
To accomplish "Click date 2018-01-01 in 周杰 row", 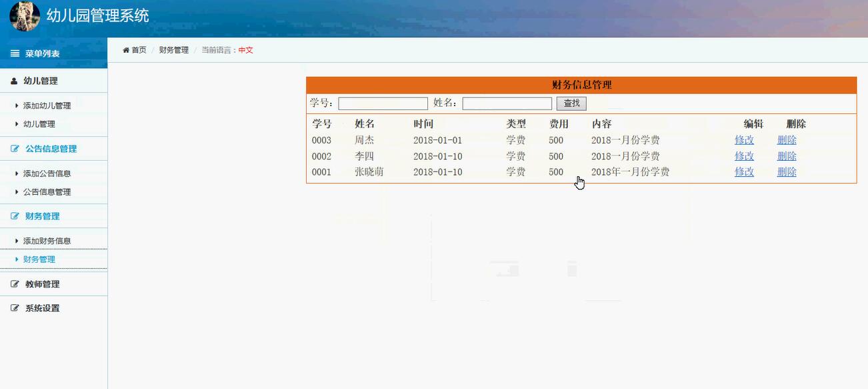I will pyautogui.click(x=437, y=140).
